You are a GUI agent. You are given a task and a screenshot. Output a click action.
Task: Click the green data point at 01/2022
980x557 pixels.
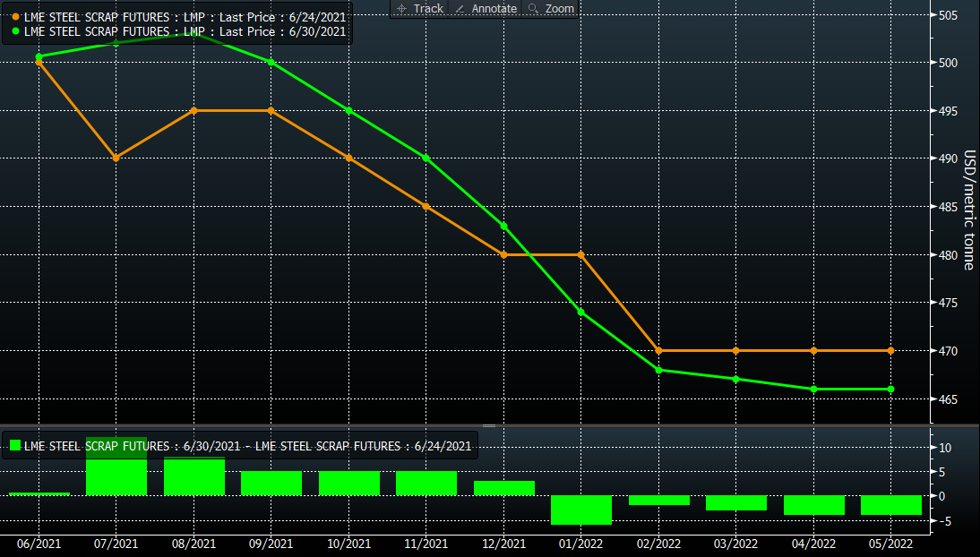point(580,312)
